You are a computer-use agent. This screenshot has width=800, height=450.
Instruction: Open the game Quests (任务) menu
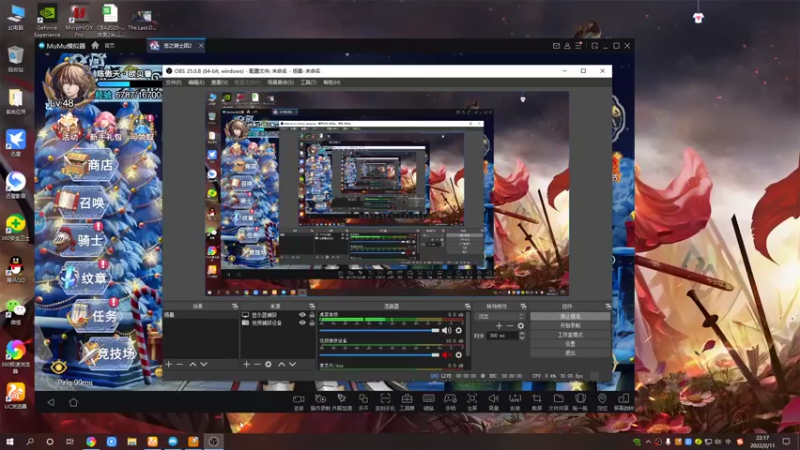[x=94, y=315]
